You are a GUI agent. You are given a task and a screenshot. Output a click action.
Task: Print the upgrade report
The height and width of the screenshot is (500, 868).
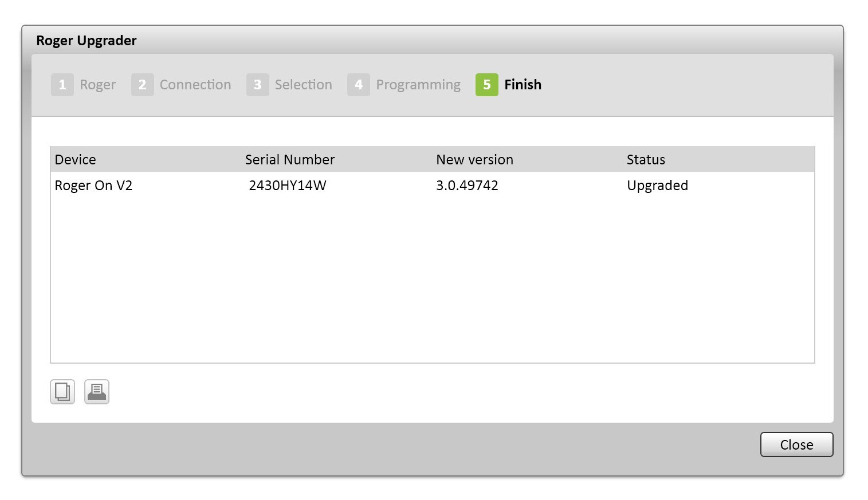97,392
